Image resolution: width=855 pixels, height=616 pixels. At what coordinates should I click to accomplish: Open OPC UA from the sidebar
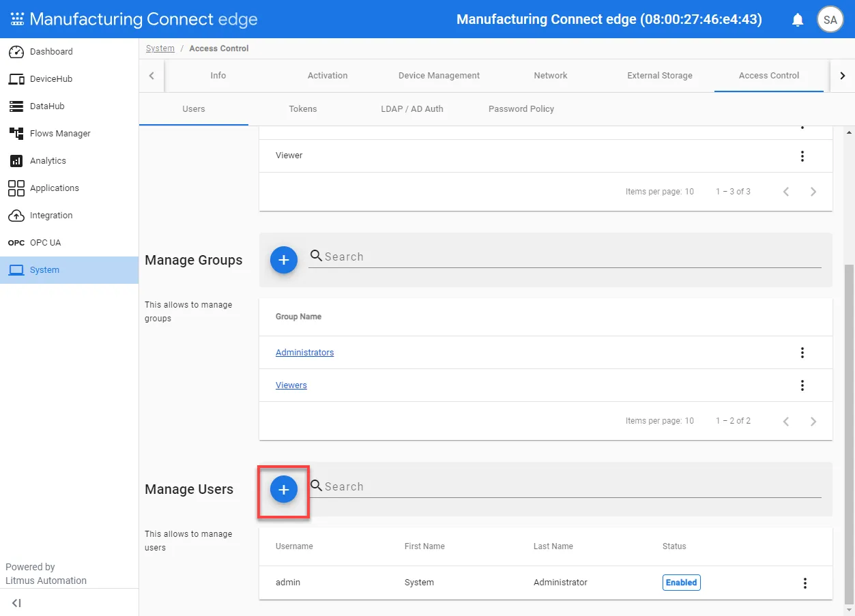pos(69,243)
